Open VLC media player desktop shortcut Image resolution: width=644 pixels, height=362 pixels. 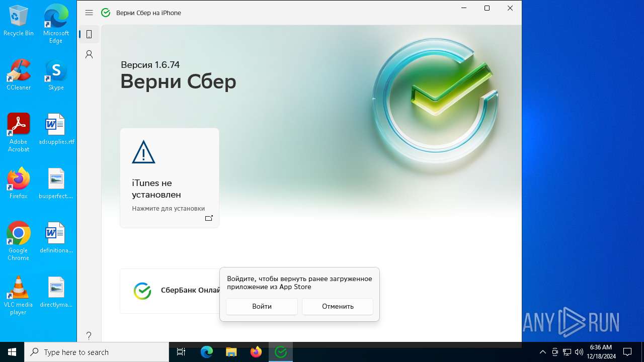(19, 296)
